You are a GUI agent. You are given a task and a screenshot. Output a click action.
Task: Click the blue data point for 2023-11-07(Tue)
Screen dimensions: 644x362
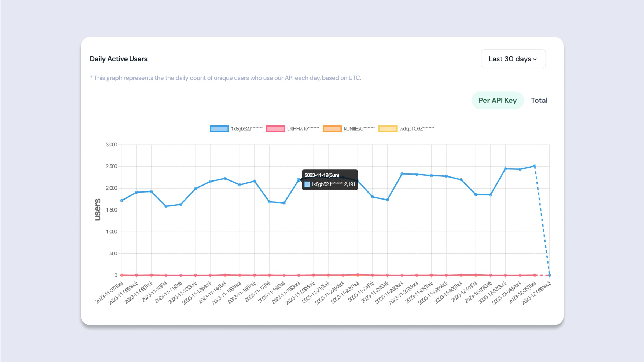click(x=122, y=200)
